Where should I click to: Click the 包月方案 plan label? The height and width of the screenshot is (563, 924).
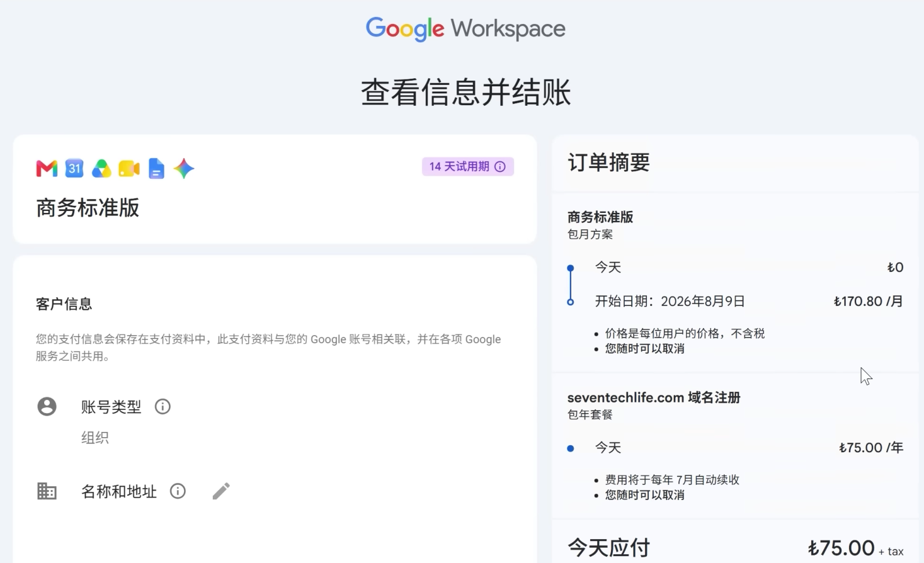(x=590, y=234)
